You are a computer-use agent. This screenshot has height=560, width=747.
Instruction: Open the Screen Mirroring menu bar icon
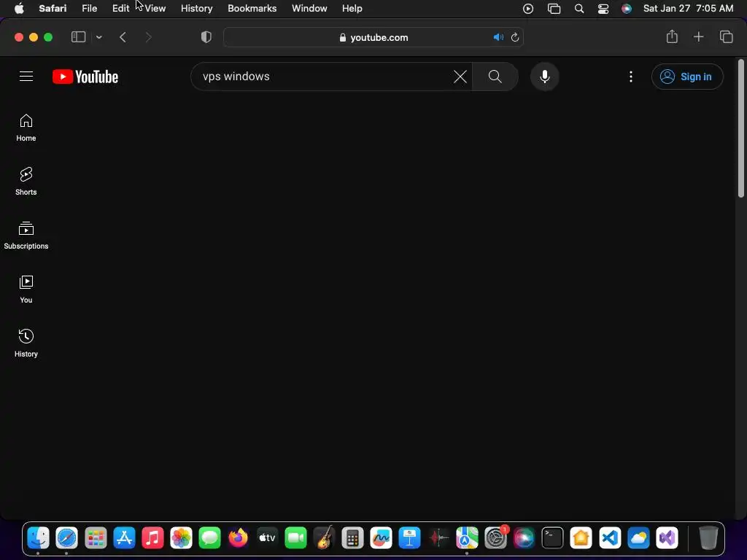click(554, 9)
